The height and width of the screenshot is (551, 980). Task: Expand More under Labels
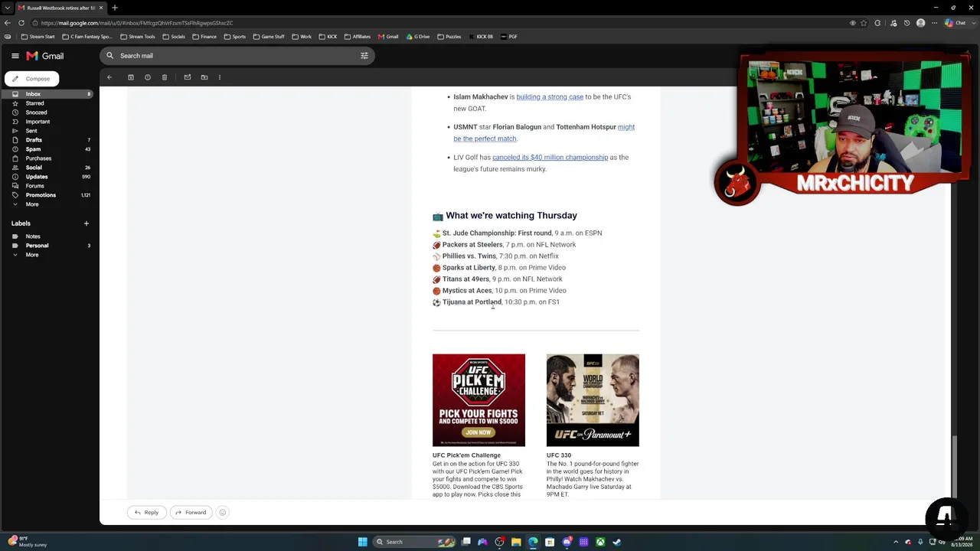(x=32, y=255)
